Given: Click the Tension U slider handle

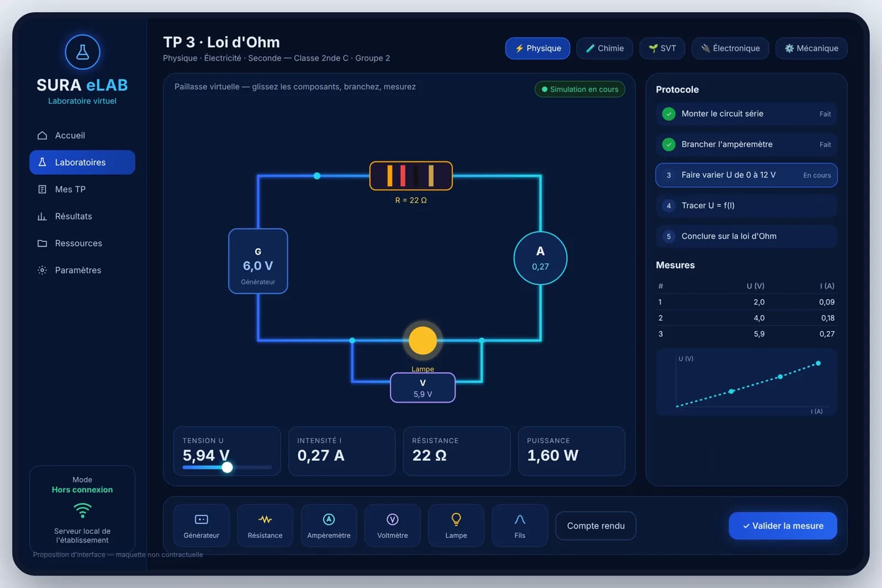Looking at the screenshot, I should [x=227, y=467].
